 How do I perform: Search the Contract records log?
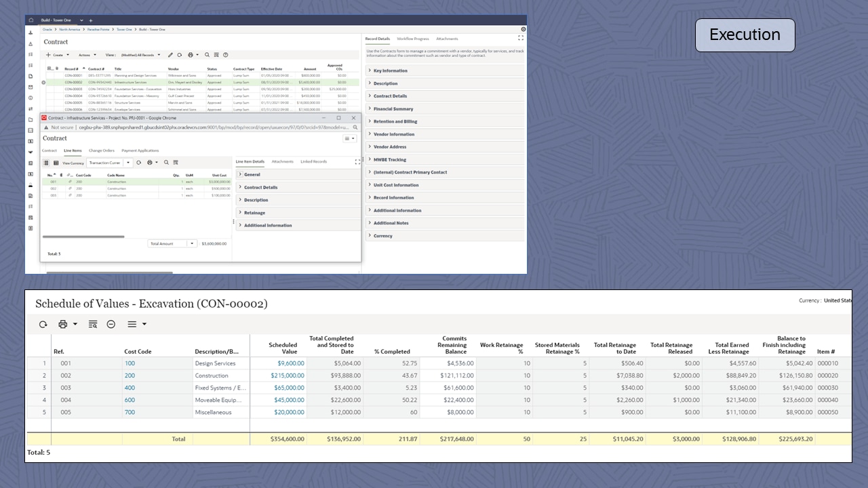pos(207,55)
